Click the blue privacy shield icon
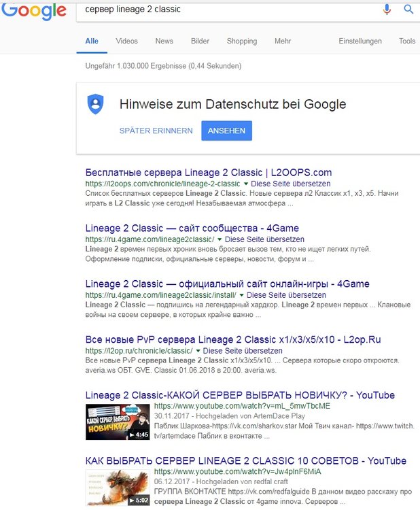The image size is (420, 510). 95,104
